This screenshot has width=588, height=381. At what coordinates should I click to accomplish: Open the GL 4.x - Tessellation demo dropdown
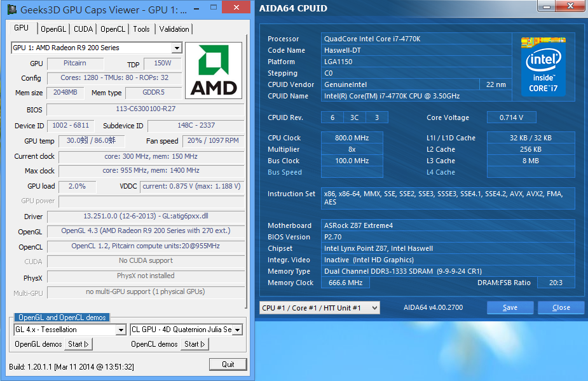point(121,330)
